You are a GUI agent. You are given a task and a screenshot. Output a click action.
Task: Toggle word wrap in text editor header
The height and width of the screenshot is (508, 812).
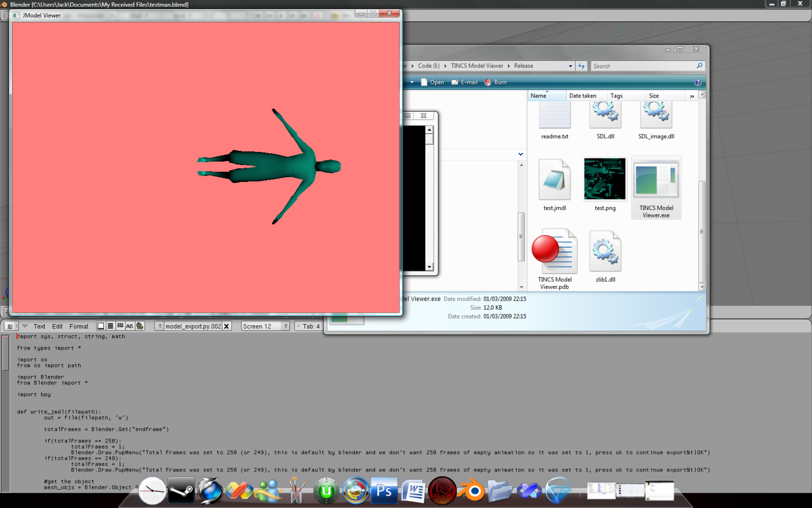tap(120, 326)
